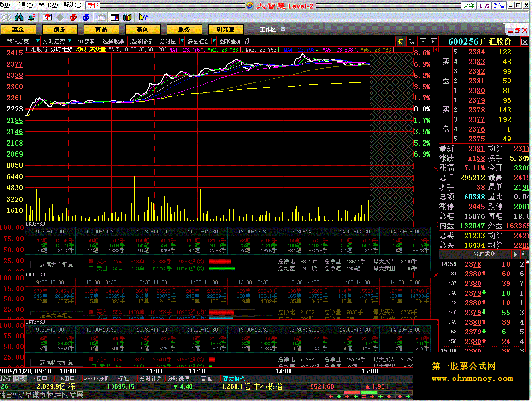Click the red restore inner window icon

[x=518, y=30]
